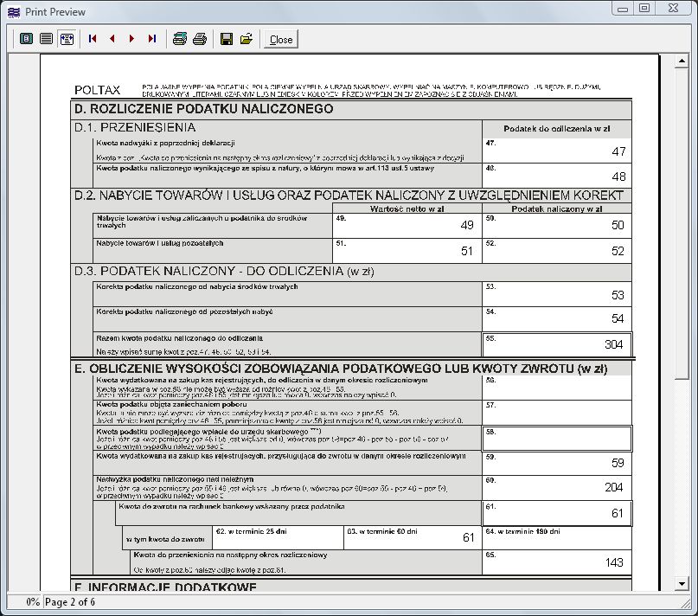698x616 pixels.
Task: Click the 'D. ROZLICZENIE PODATKU NALICZONEGO' heading
Action: 204,109
